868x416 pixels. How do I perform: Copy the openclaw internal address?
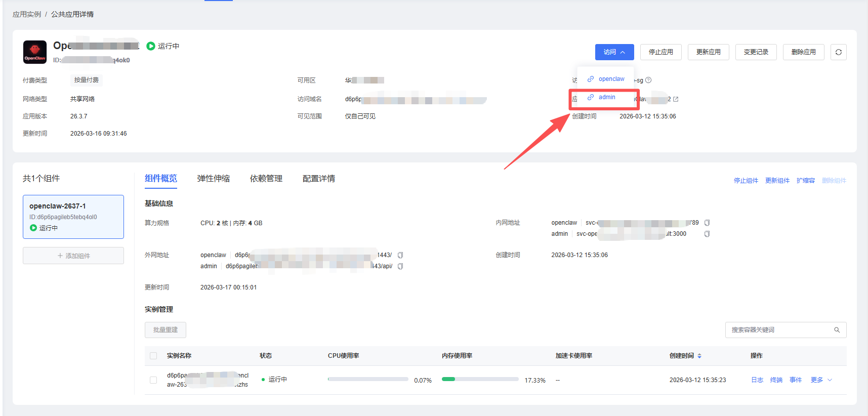point(707,223)
